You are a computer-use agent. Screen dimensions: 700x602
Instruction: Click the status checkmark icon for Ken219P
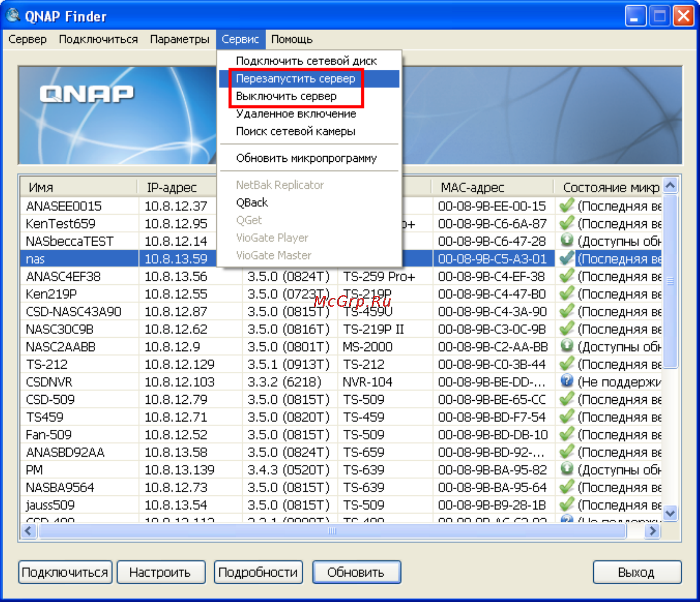tap(567, 293)
